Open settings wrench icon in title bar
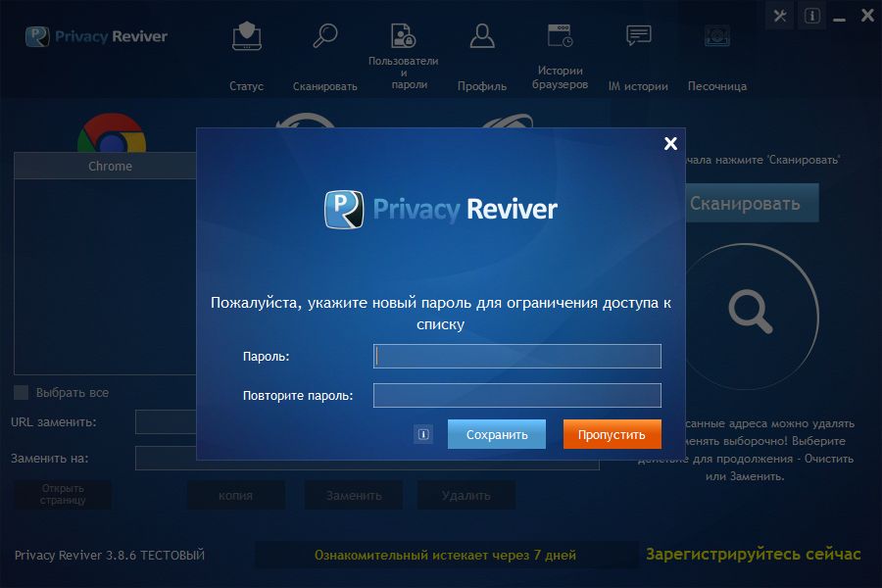The height and width of the screenshot is (588, 882). click(780, 16)
